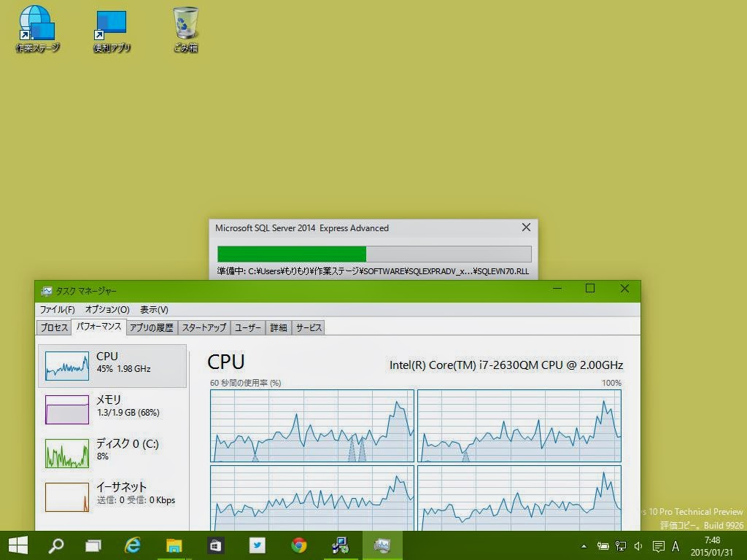The image size is (747, 560).
Task: Switch to the プロセス tab
Action: pyautogui.click(x=54, y=327)
